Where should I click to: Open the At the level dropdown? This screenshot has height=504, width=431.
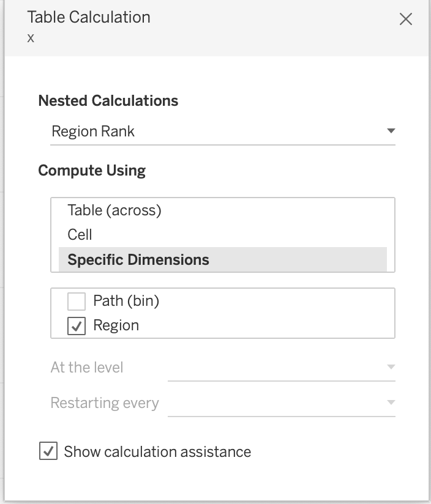(281, 368)
